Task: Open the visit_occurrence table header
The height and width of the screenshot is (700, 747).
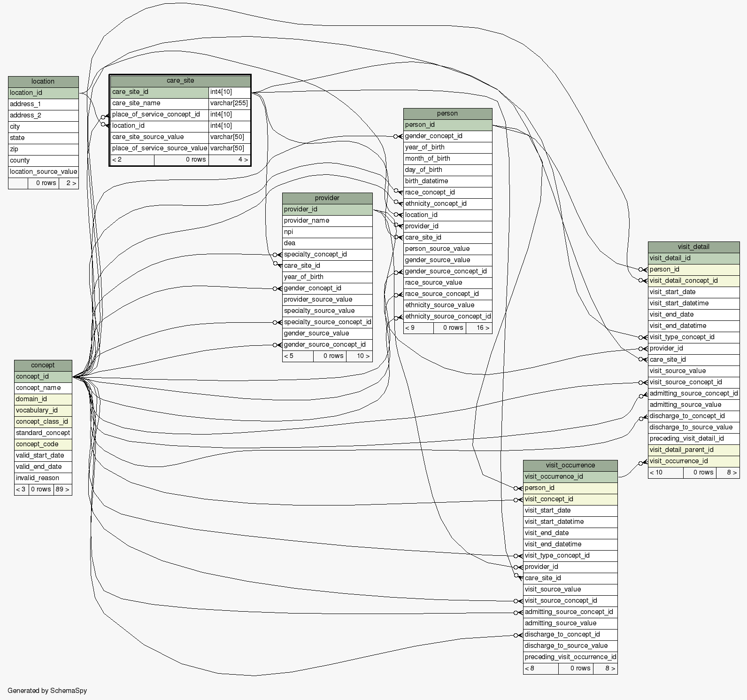Action: pyautogui.click(x=570, y=466)
